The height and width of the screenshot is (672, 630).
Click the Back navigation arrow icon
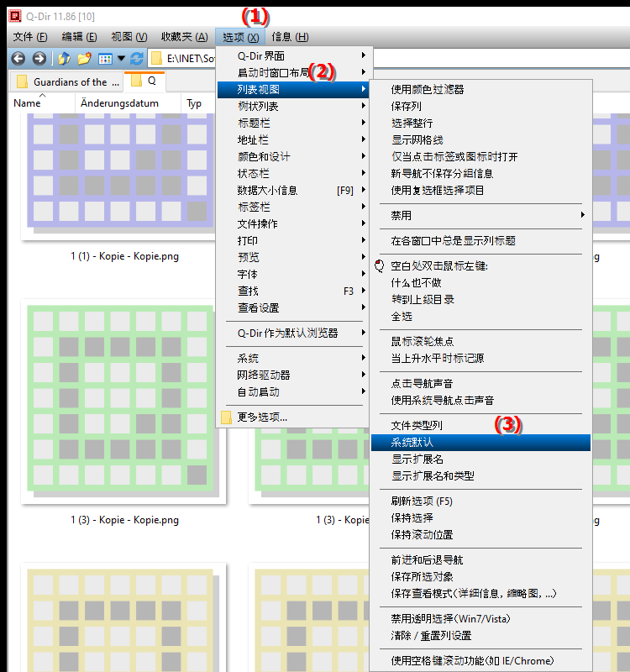[x=18, y=58]
